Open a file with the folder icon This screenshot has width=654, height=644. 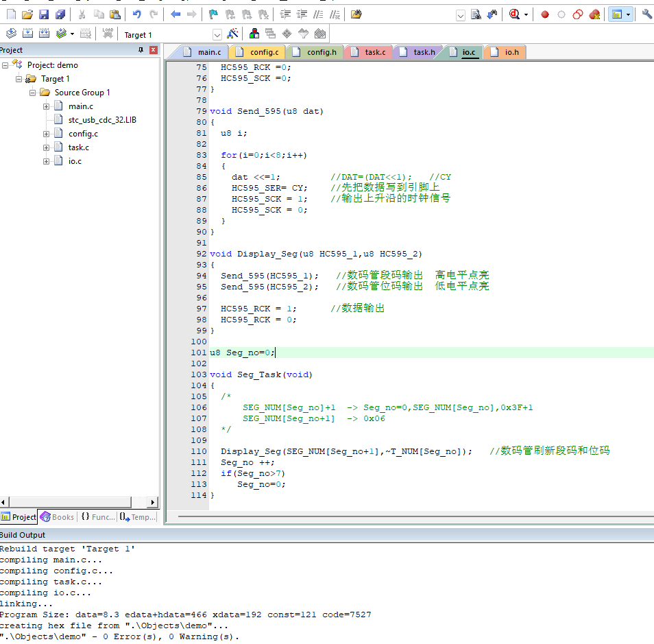[x=27, y=14]
